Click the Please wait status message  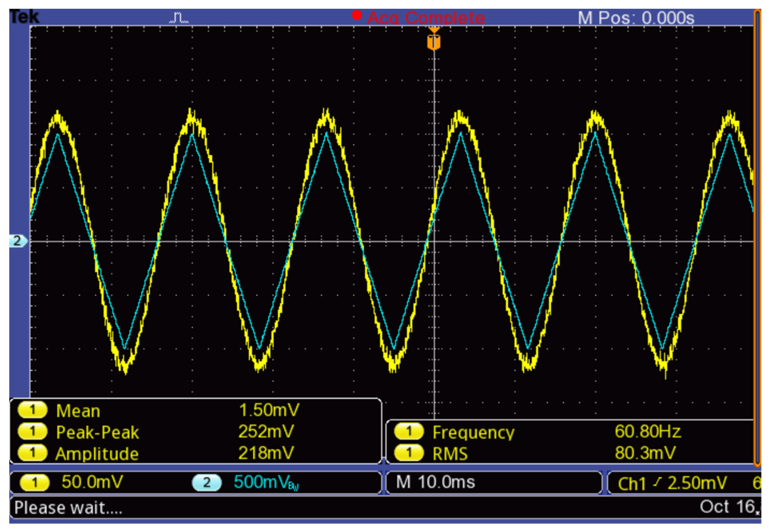68,508
